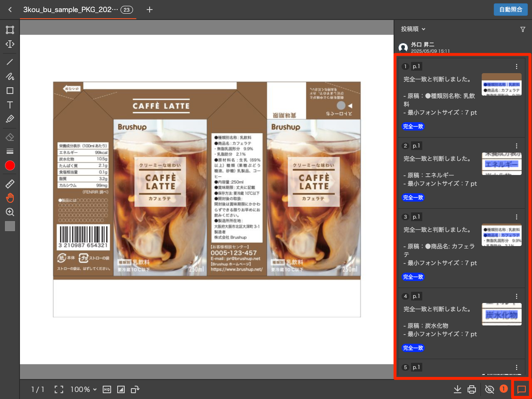Select text '- 原稿：エネルギー' in comment 2
Viewport: 532px width, 399px height.
tap(429, 175)
